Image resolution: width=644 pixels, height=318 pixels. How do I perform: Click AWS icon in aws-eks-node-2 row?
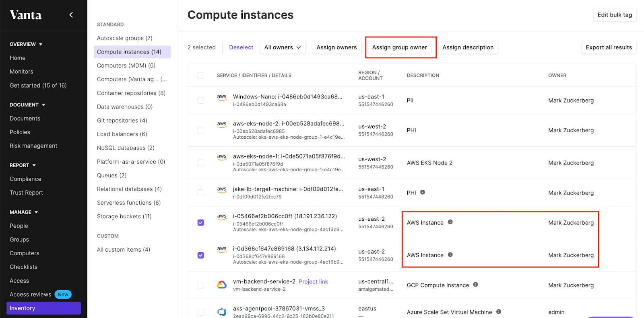click(x=222, y=124)
